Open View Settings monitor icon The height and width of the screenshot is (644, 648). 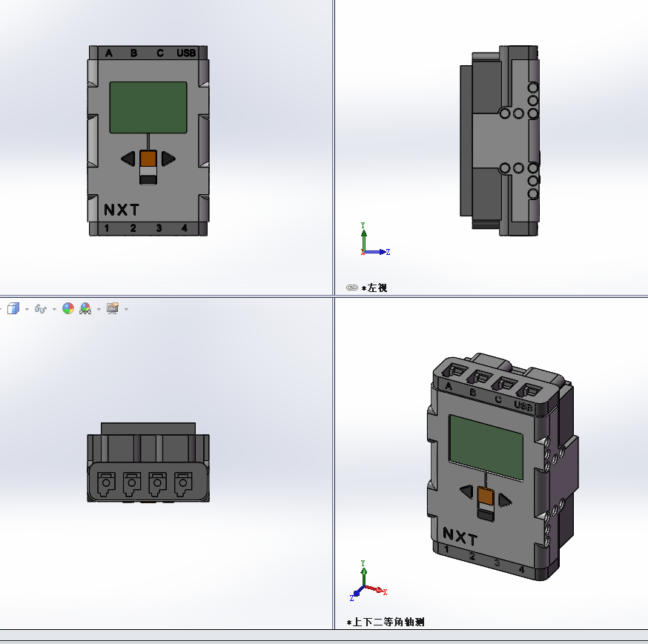click(x=113, y=308)
